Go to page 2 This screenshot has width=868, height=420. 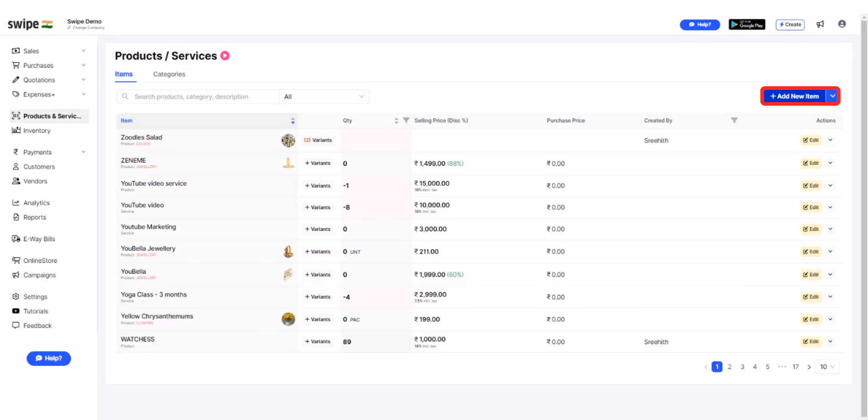(x=730, y=367)
